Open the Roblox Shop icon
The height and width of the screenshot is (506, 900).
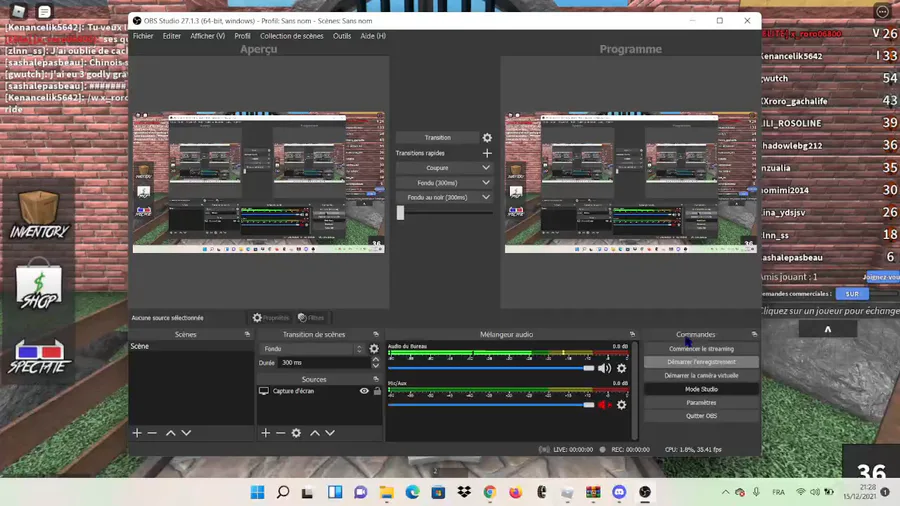38,284
